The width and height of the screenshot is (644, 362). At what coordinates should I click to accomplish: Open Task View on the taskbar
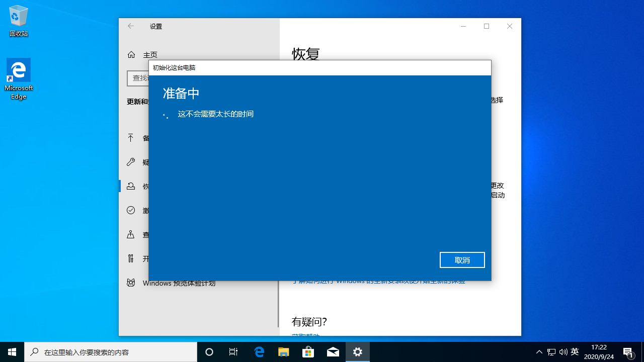tap(233, 352)
